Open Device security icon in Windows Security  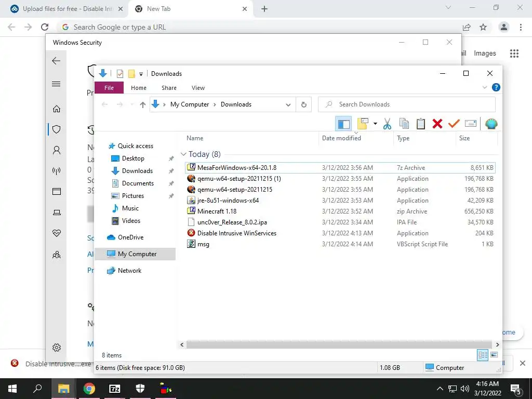coord(56,212)
